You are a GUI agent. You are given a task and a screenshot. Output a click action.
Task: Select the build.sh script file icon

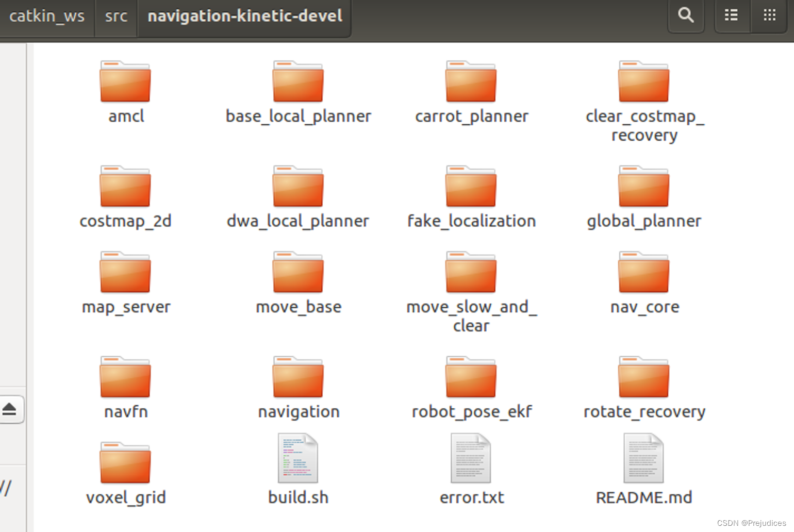pos(298,458)
